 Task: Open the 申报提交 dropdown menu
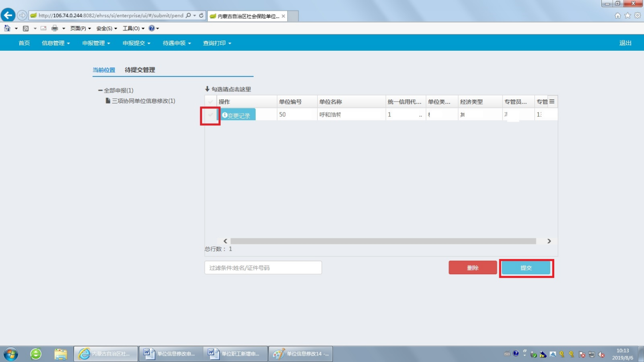pos(137,43)
